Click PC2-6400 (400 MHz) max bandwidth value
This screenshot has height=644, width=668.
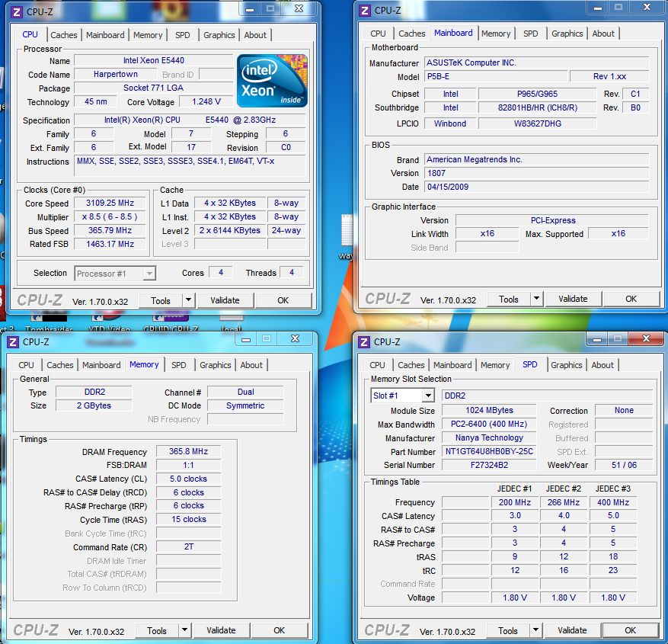(x=489, y=424)
